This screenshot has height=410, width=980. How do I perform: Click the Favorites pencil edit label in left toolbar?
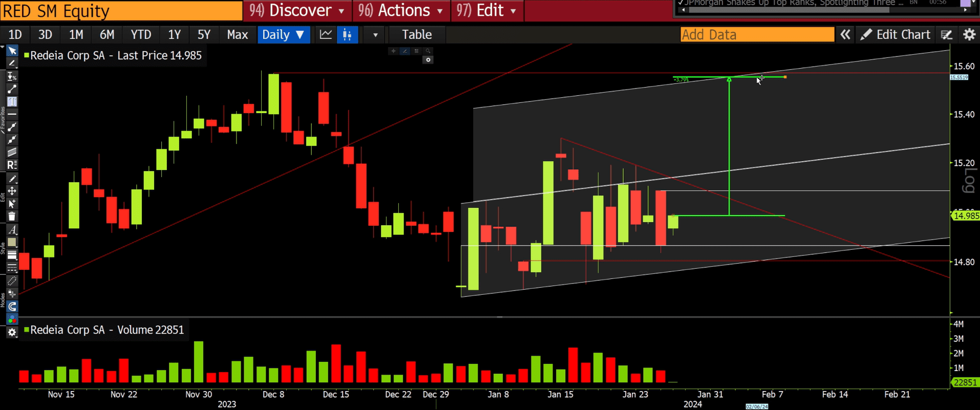pyautogui.click(x=3, y=120)
